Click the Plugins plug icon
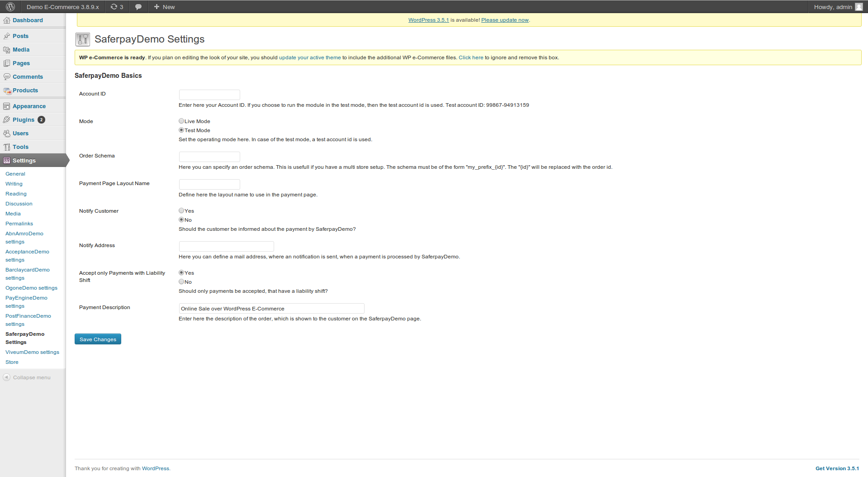This screenshot has width=868, height=477. 6,120
